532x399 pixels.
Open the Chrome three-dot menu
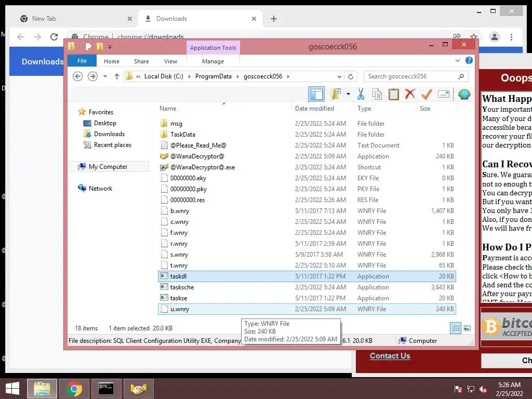[x=511, y=37]
